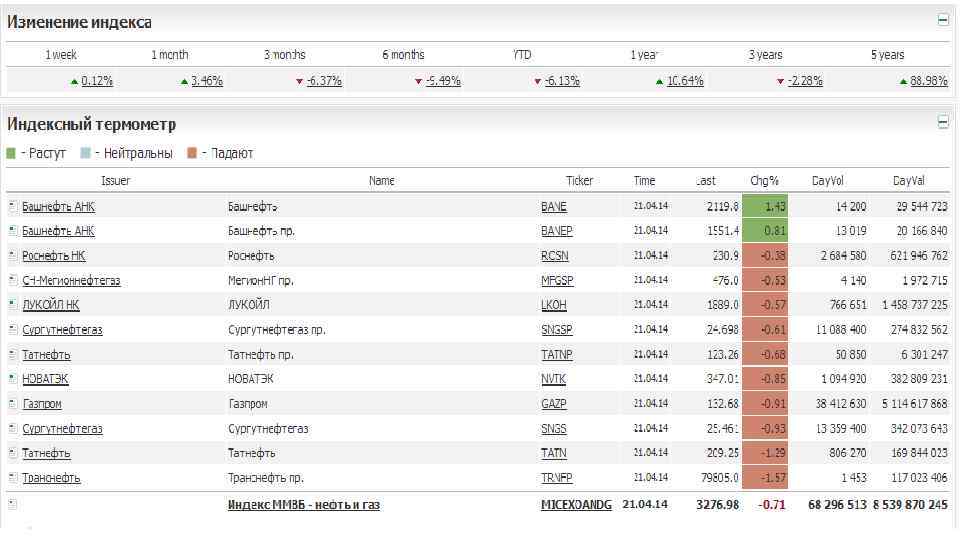Sort table by the DayVol column header

point(828,181)
